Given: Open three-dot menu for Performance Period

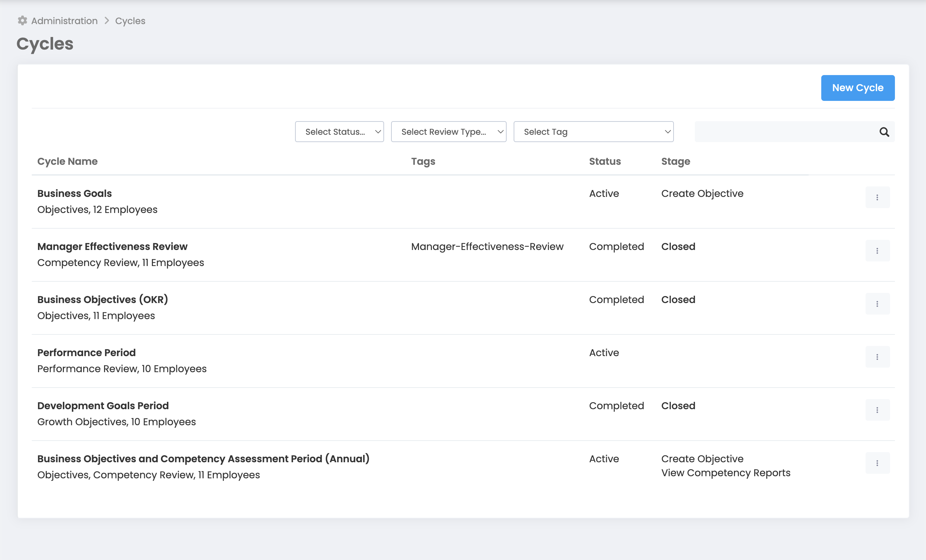Looking at the screenshot, I should 877,357.
